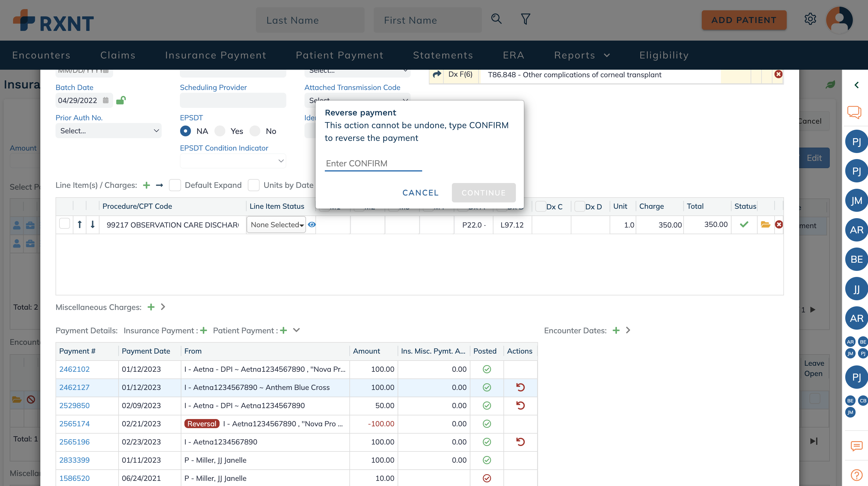Open the Insurance Payment tab
868x486 pixels.
216,55
